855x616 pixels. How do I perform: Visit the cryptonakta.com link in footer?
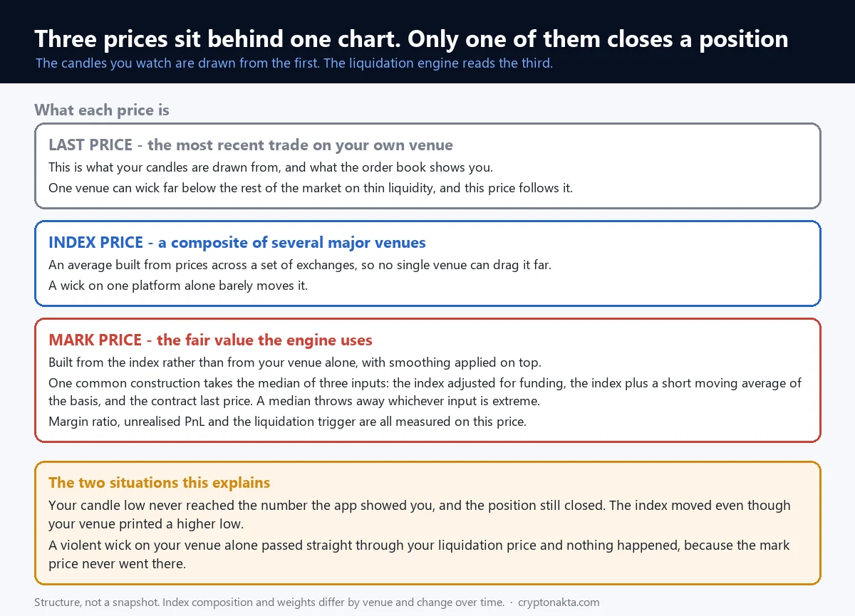pyautogui.click(x=559, y=602)
